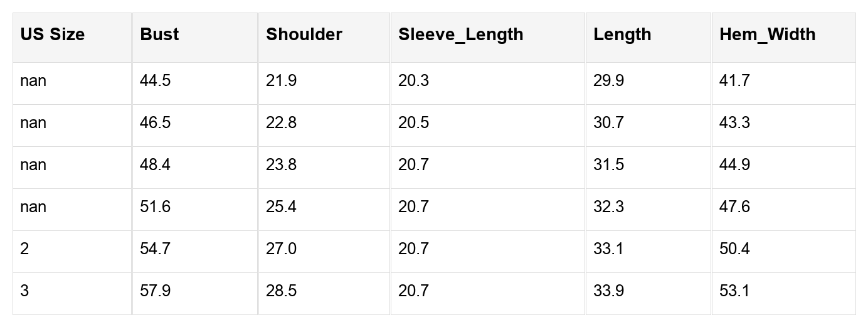Select the Bust column header
This screenshot has height=327, width=868.
(x=159, y=35)
